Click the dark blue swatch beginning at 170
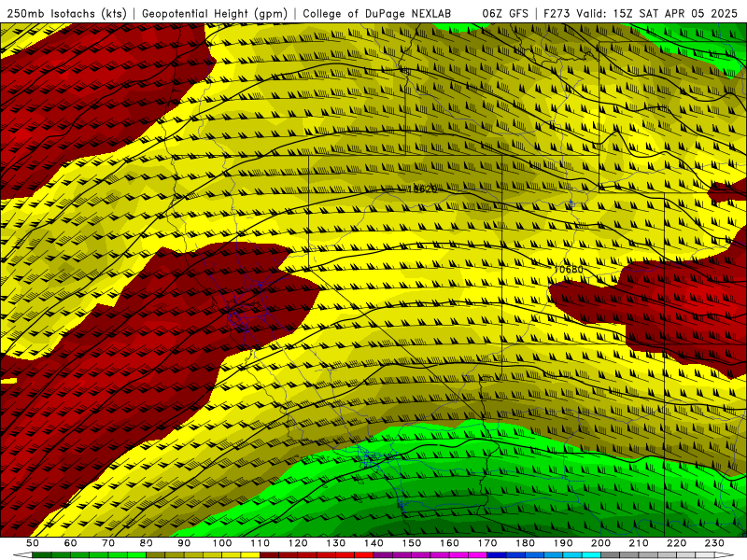747x560 pixels. tap(497, 555)
